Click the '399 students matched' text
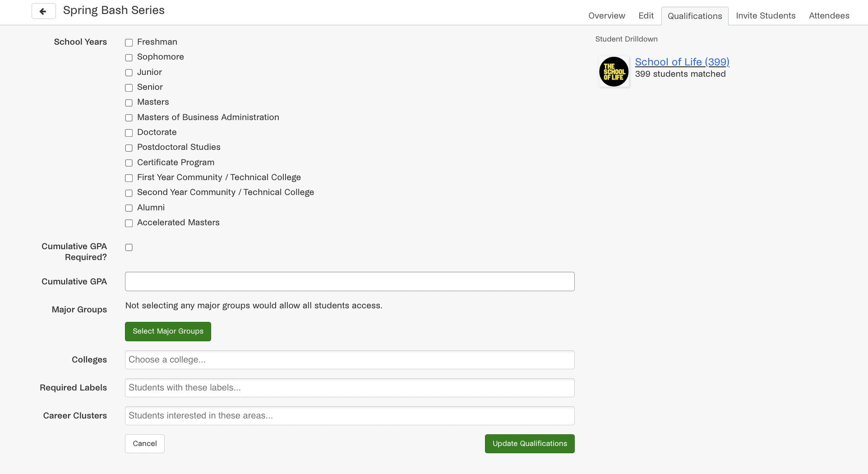Screen dimensions: 868x474 click(x=680, y=74)
